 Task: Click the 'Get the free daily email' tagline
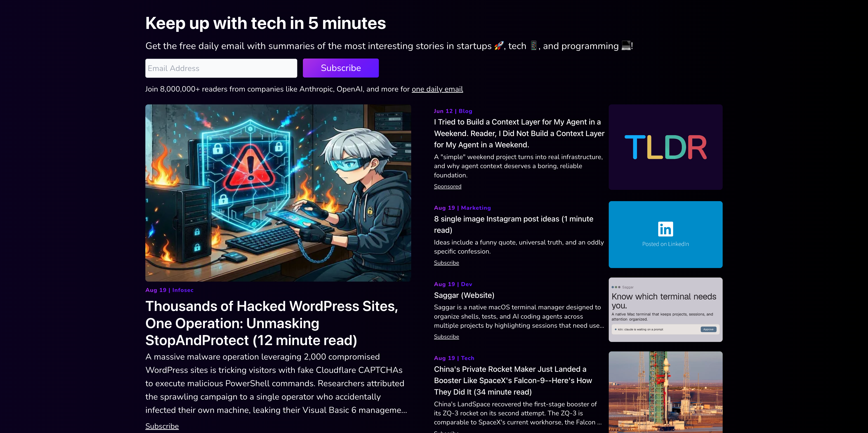tap(389, 46)
